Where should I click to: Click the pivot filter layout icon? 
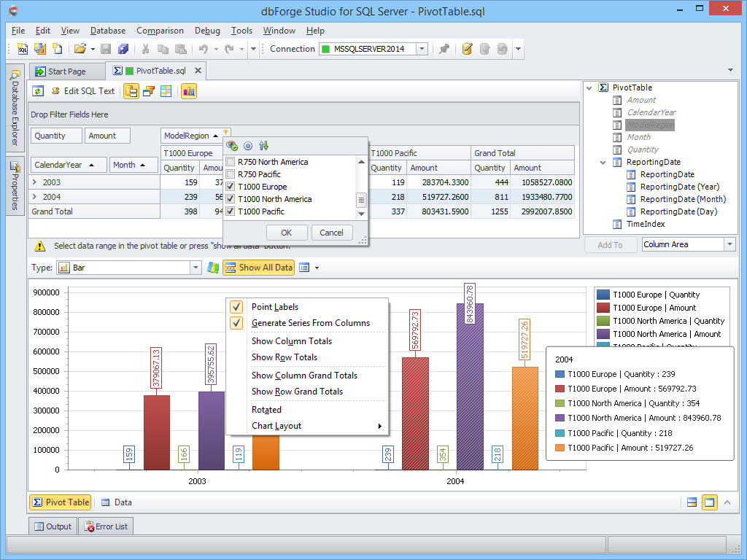149,91
